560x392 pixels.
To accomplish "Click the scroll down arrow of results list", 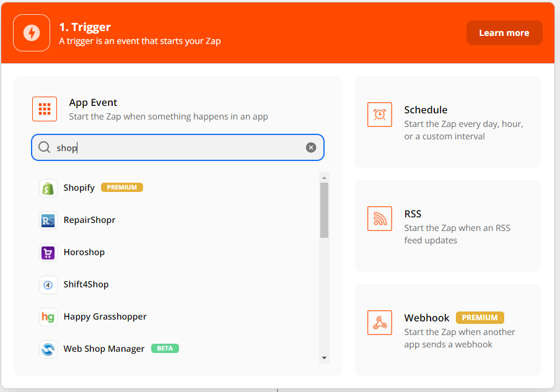I will point(324,358).
